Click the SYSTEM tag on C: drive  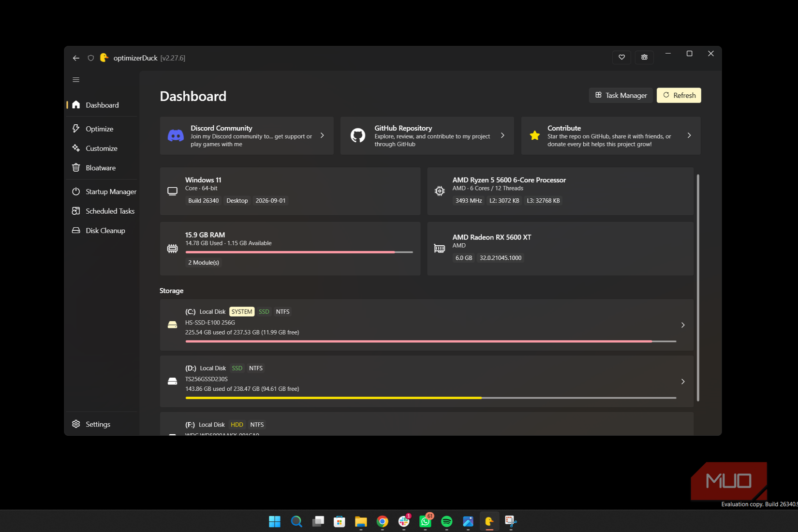(242, 312)
